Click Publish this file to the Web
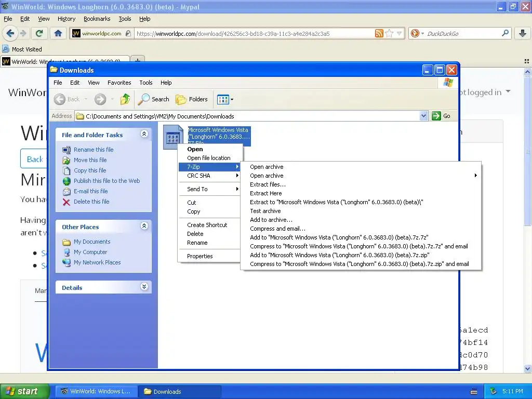Image resolution: width=532 pixels, height=399 pixels. (107, 181)
